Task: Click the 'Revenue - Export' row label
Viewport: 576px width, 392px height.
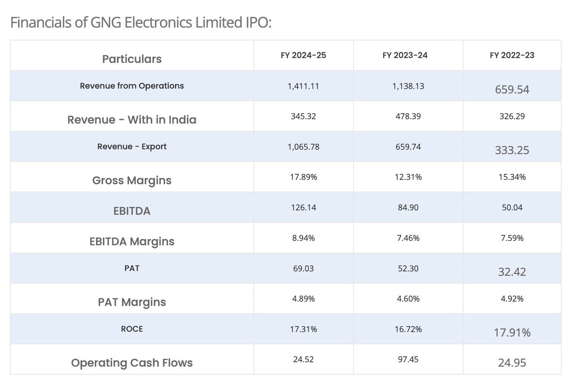Action: click(x=132, y=146)
